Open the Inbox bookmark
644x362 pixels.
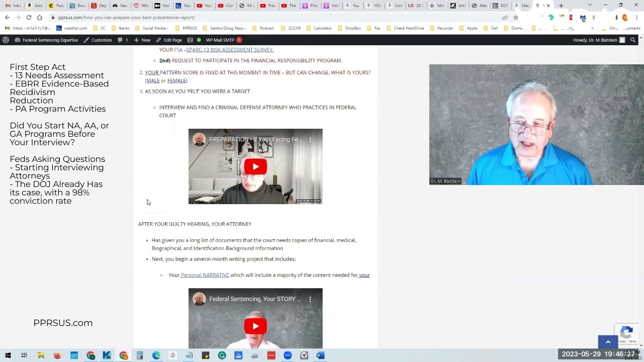tap(28, 28)
